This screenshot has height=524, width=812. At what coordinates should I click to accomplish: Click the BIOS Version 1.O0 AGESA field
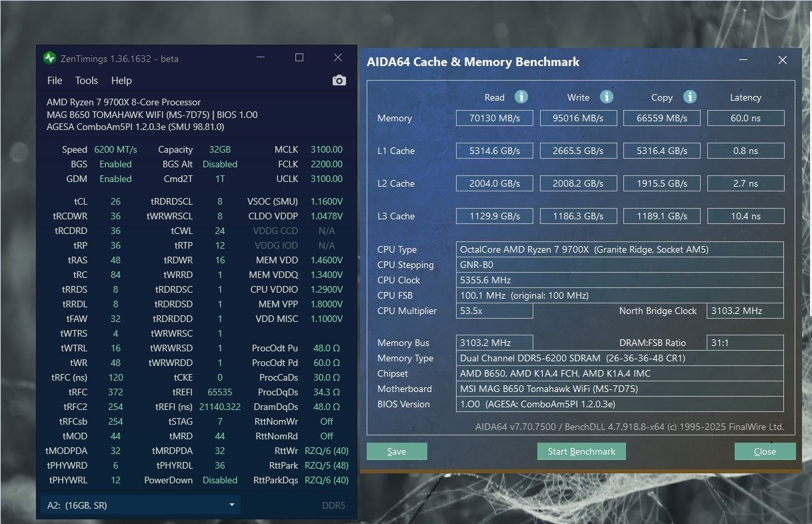620,404
